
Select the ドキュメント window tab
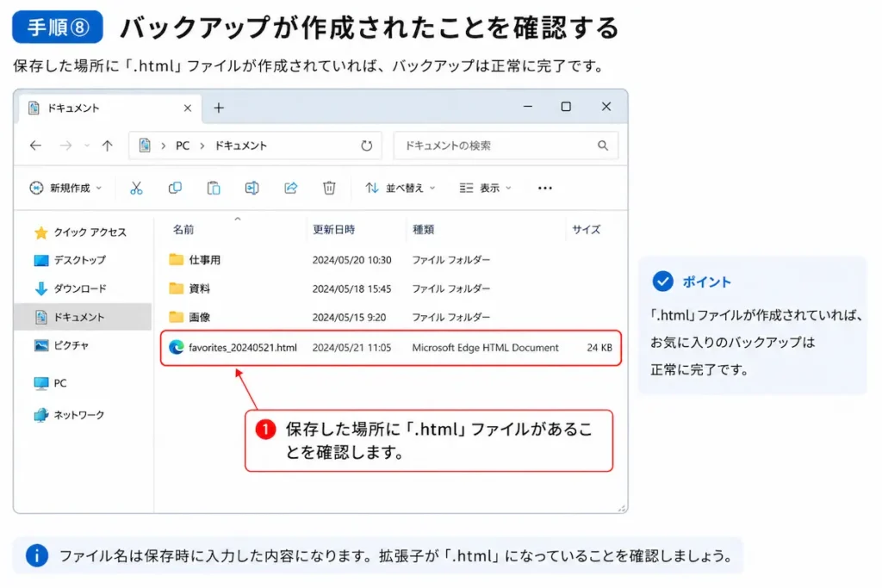point(109,108)
